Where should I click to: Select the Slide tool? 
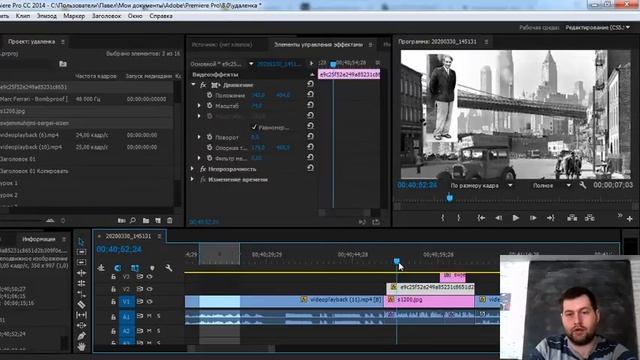tap(81, 326)
